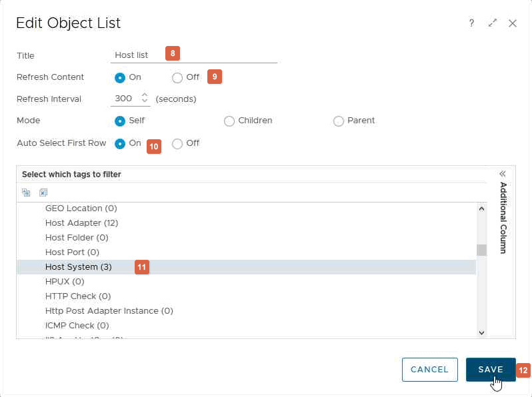The width and height of the screenshot is (532, 397).
Task: Click the collapse all tags icon
Action: (26, 193)
